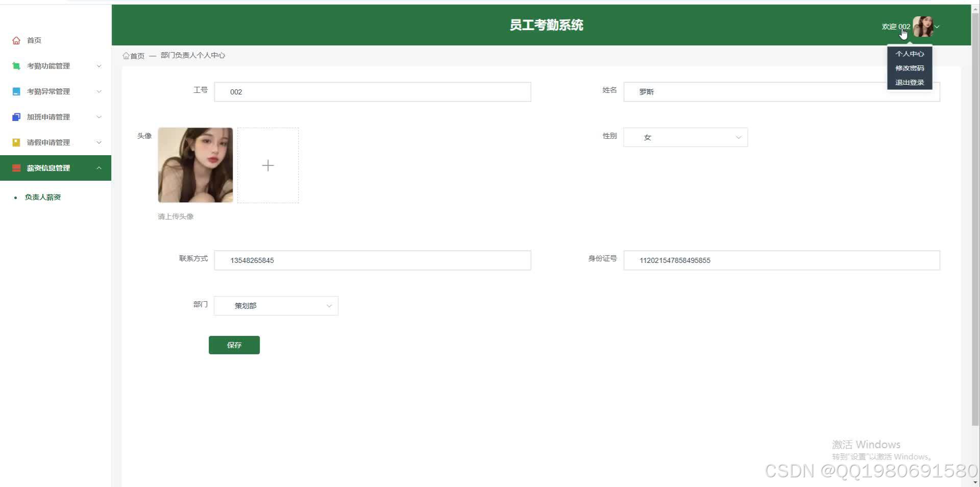Select 修改密码 from the account menu
This screenshot has height=487, width=980.
(x=910, y=68)
